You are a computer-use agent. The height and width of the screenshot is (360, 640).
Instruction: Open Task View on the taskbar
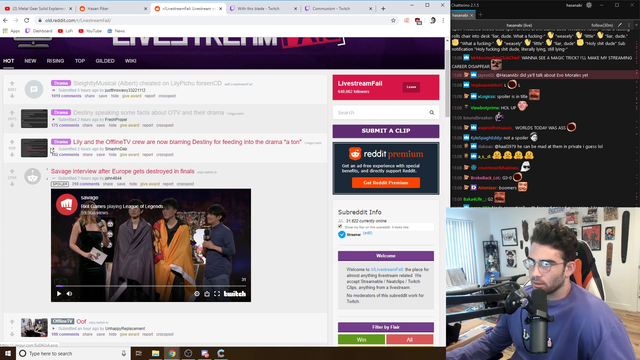coord(139,353)
